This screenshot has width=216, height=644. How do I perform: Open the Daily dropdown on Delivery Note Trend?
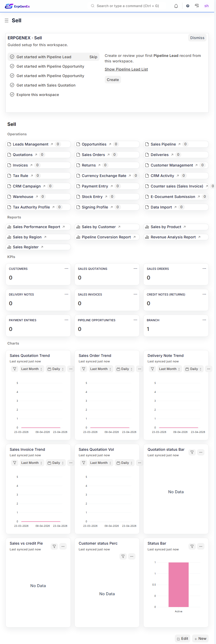193,369
